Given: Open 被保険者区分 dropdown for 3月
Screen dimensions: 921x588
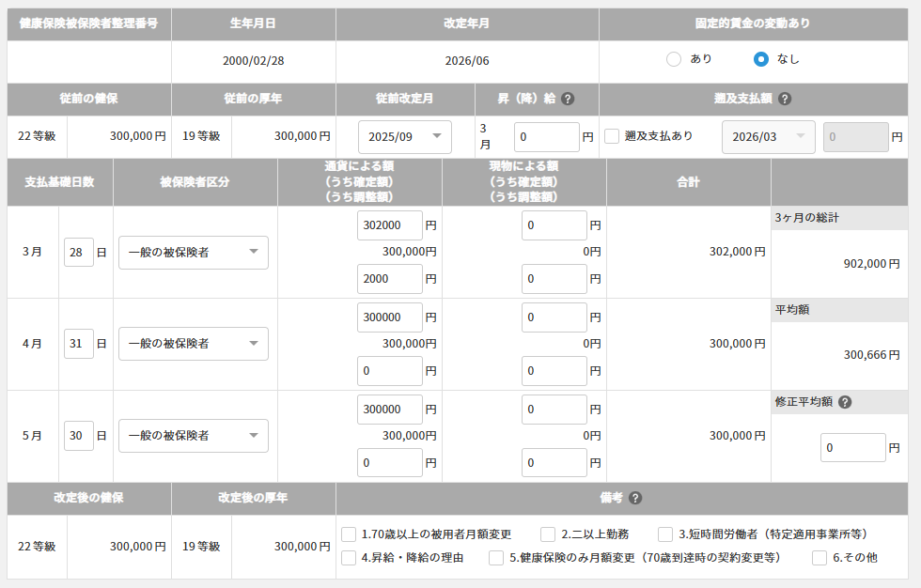Looking at the screenshot, I should pos(194,253).
